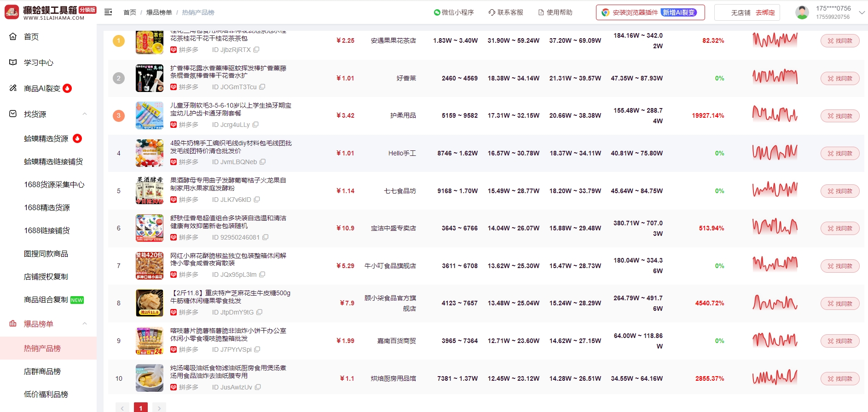The image size is (868, 412).
Task: Select 热销产品榜 menu item
Action: (48, 348)
